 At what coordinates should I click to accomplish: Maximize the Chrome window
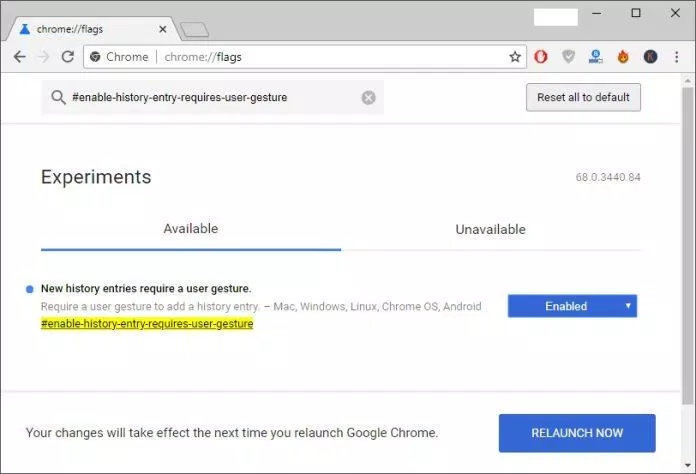(636, 13)
